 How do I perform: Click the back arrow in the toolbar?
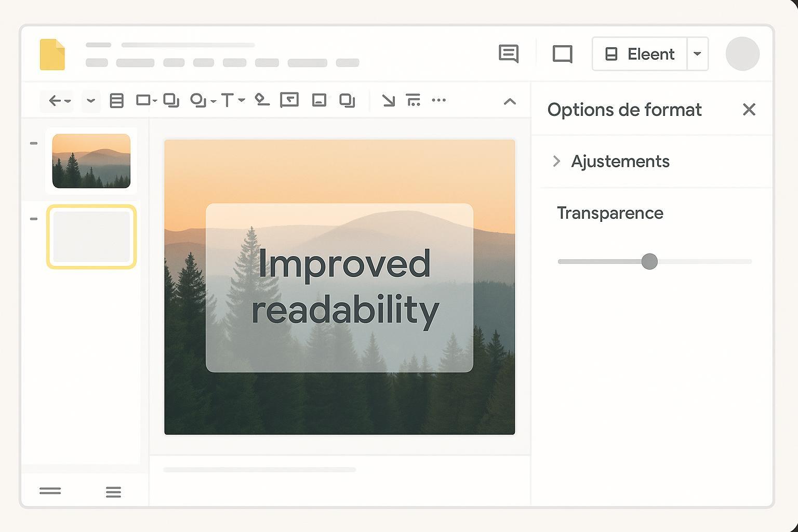coord(55,100)
